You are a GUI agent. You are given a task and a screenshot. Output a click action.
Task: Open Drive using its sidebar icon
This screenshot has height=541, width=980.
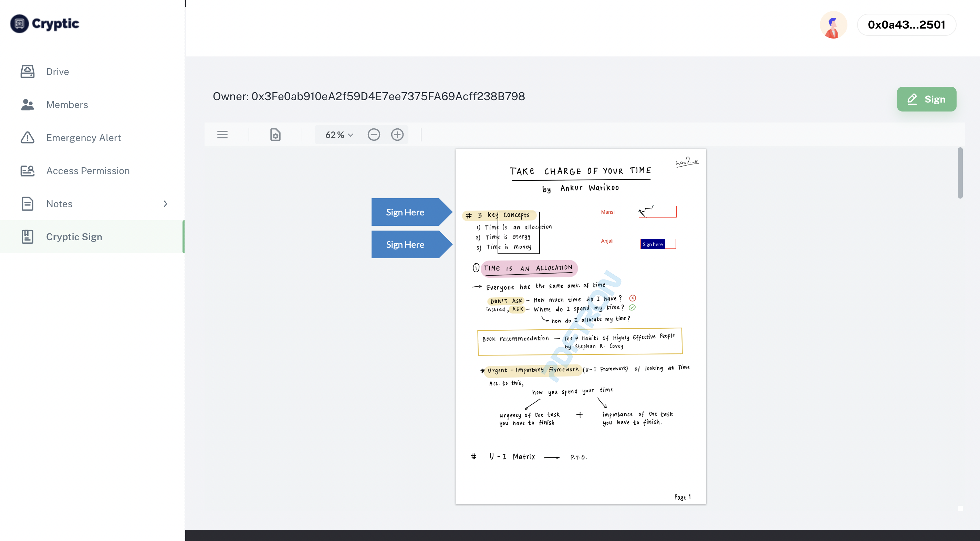(27, 72)
